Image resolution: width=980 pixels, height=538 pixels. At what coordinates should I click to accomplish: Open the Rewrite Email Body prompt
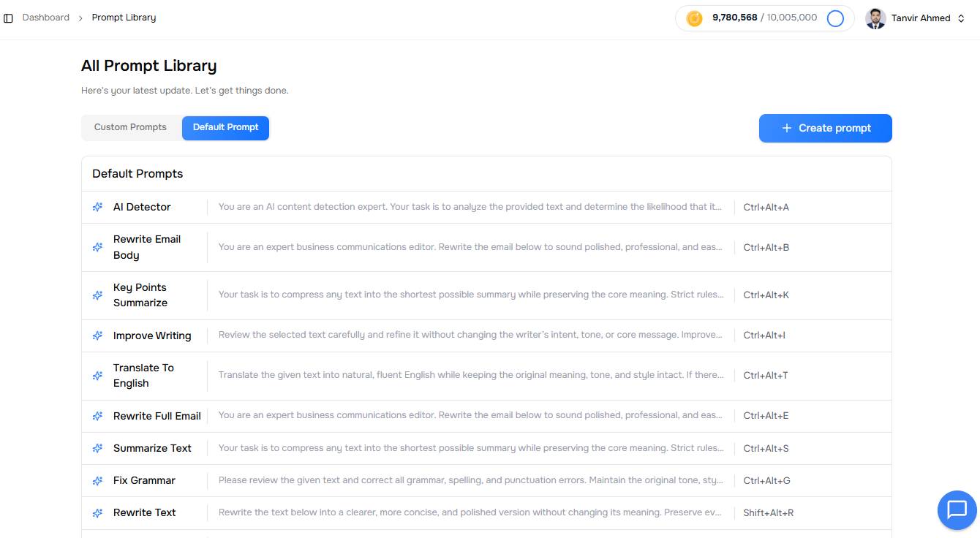click(x=147, y=247)
